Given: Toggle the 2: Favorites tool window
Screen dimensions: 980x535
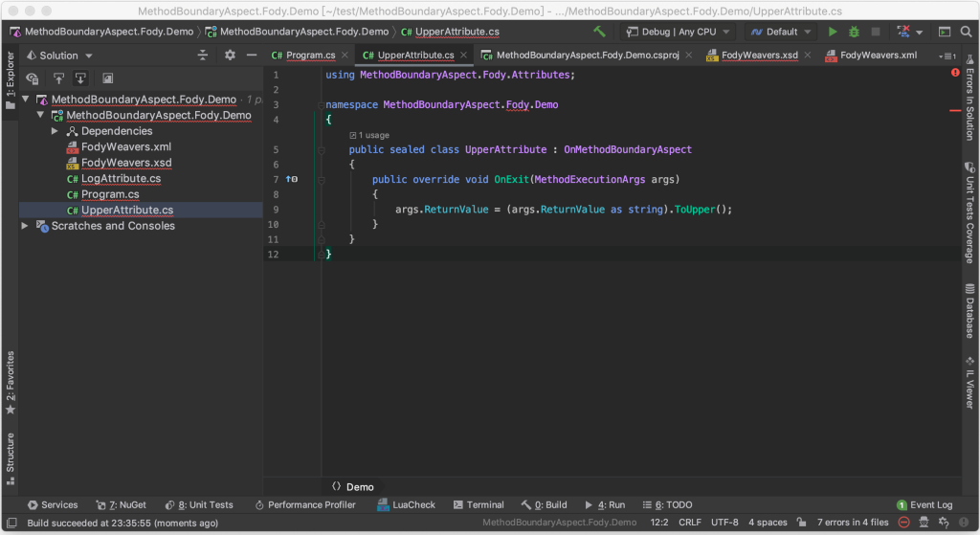Looking at the screenshot, I should (x=10, y=383).
